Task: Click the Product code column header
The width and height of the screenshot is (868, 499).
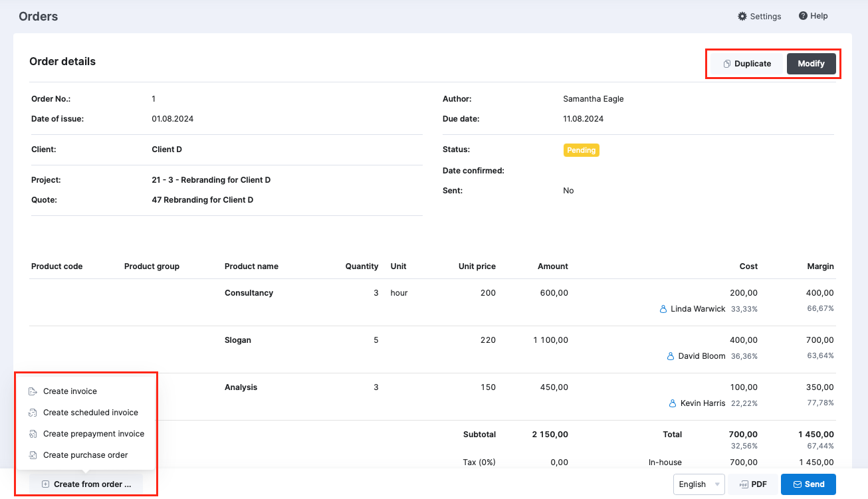Action: pos(57,266)
